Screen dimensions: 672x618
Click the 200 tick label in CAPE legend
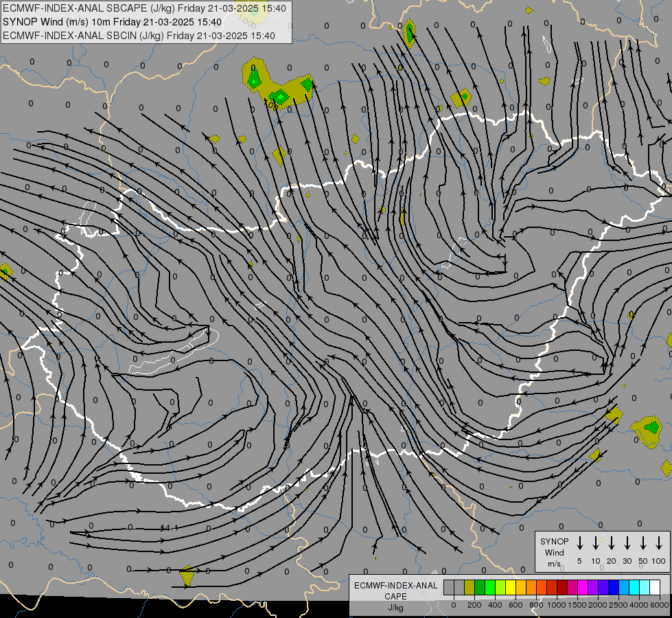coord(474,605)
